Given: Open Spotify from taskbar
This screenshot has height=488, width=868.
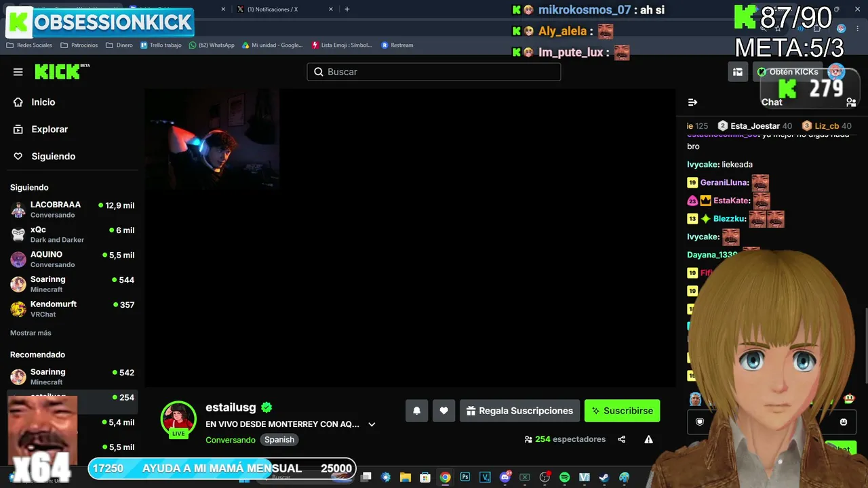Looking at the screenshot, I should (564, 477).
